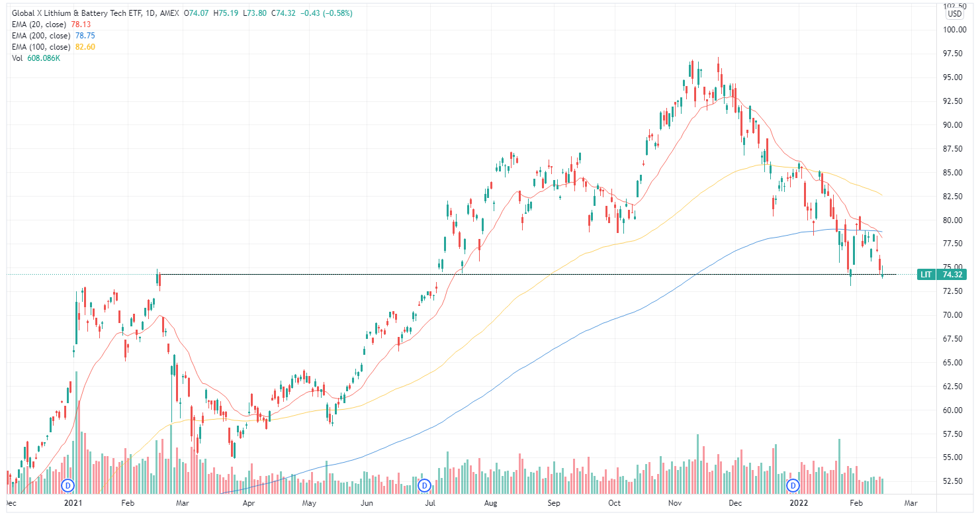The height and width of the screenshot is (517, 980).
Task: Click the 97.50 price axis label
Action: click(954, 54)
